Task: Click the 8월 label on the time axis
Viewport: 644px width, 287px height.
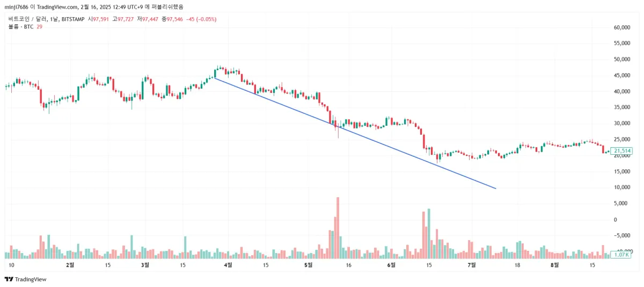Action: click(555, 265)
